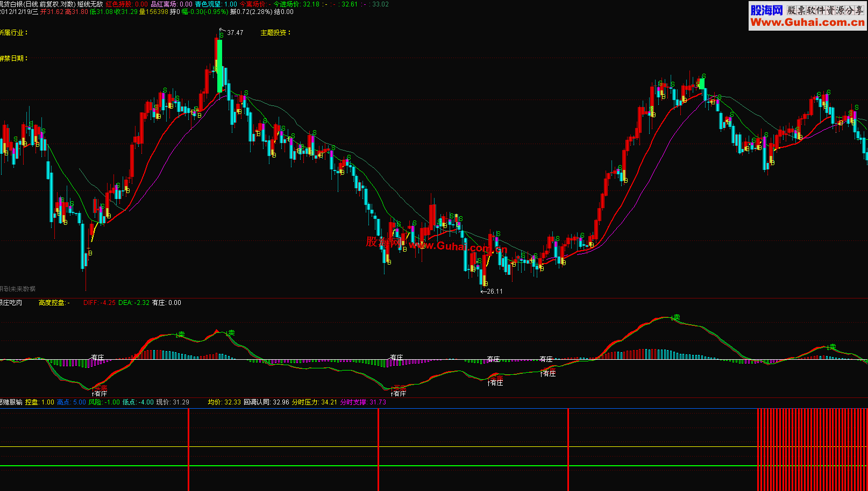This screenshot has height=491, width=868.
Task: Click the 有庄: 0.00 value
Action: 167,303
